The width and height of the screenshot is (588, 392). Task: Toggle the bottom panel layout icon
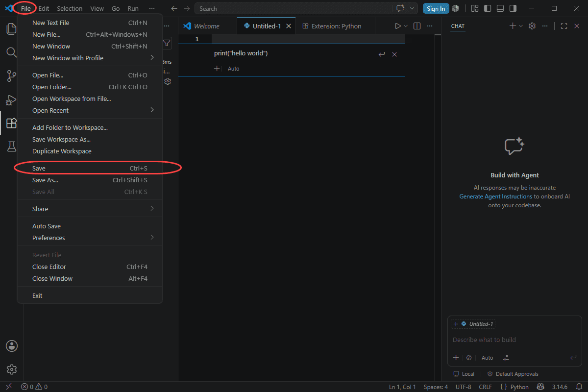(500, 8)
